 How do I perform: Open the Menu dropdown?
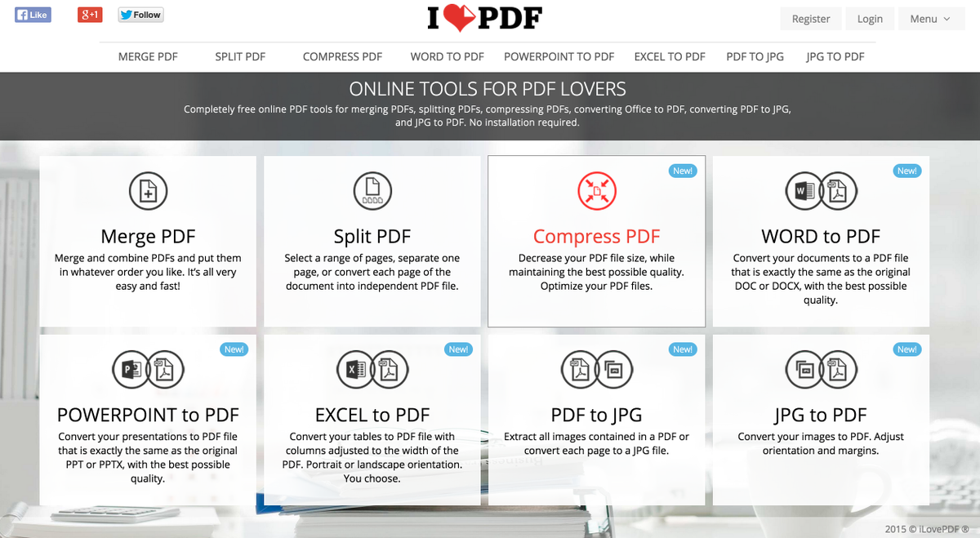point(929,19)
